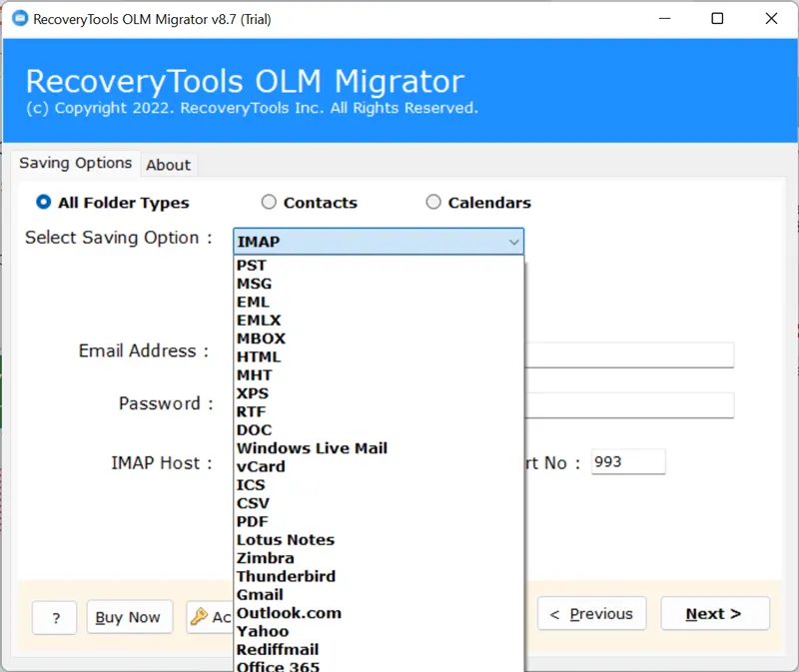The height and width of the screenshot is (672, 799).
Task: Select All Folder Types radio button
Action: tap(44, 203)
